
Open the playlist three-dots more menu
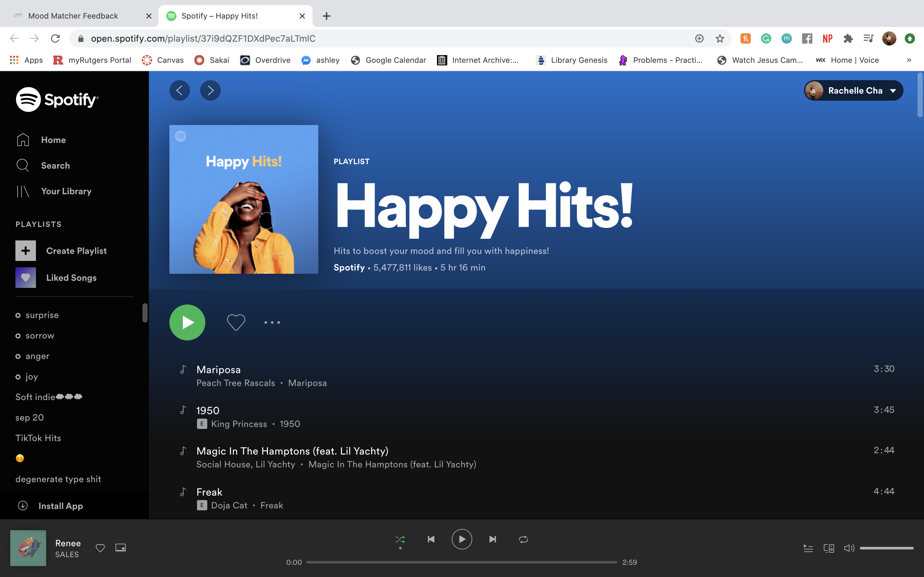coord(272,322)
